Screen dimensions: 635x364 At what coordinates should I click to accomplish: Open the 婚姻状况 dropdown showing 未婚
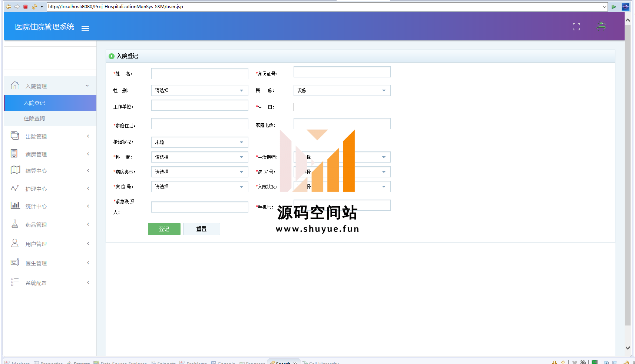[x=199, y=142]
